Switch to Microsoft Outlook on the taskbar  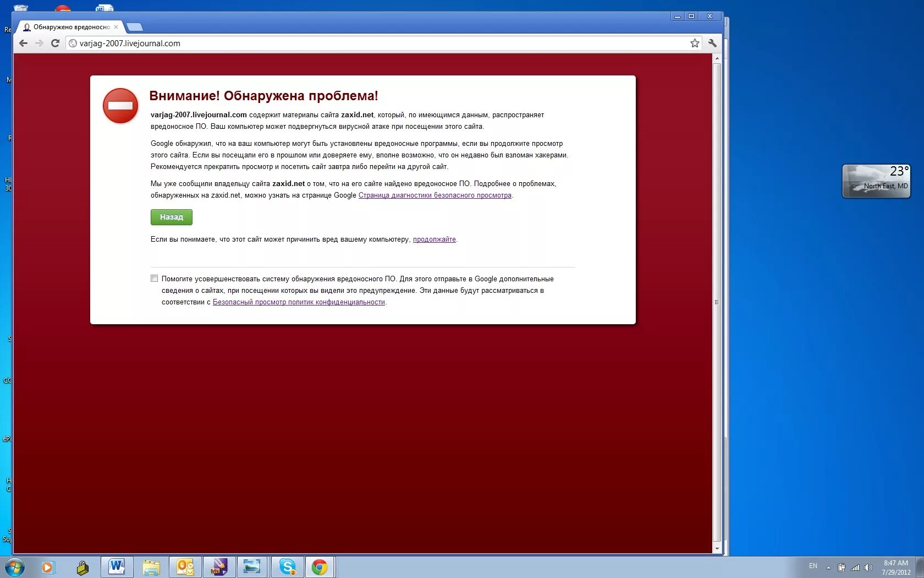[x=185, y=567]
